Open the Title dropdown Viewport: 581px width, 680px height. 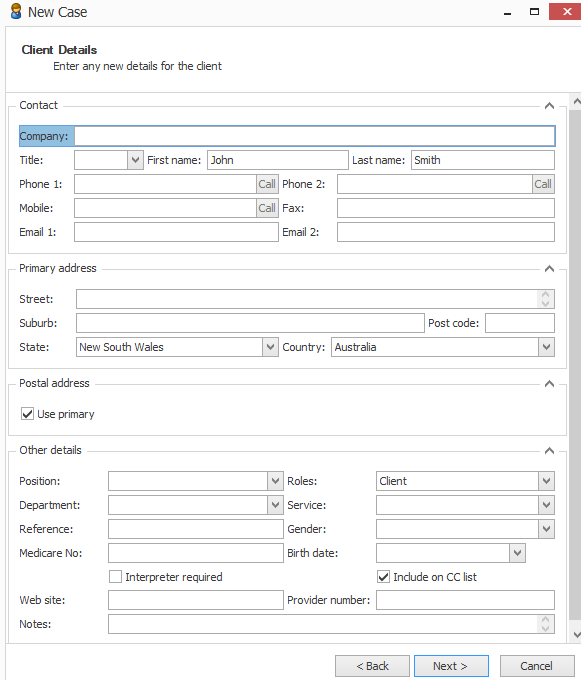pyautogui.click(x=135, y=160)
